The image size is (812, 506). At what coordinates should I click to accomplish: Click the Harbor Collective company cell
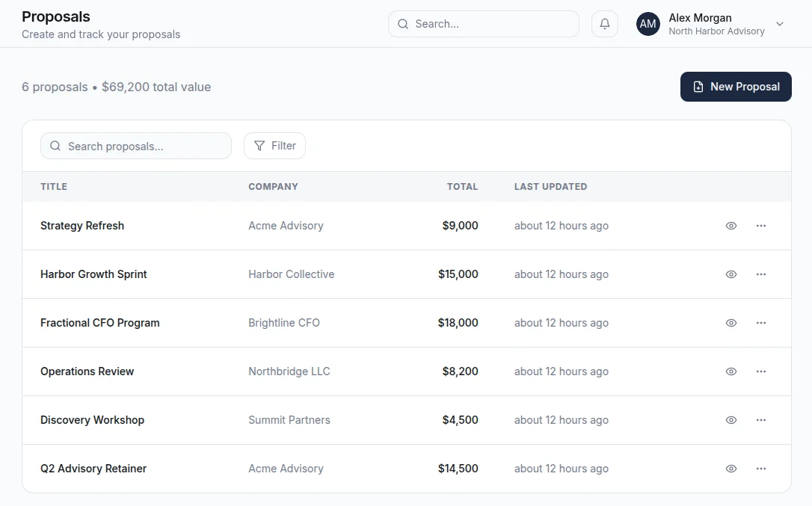[291, 274]
